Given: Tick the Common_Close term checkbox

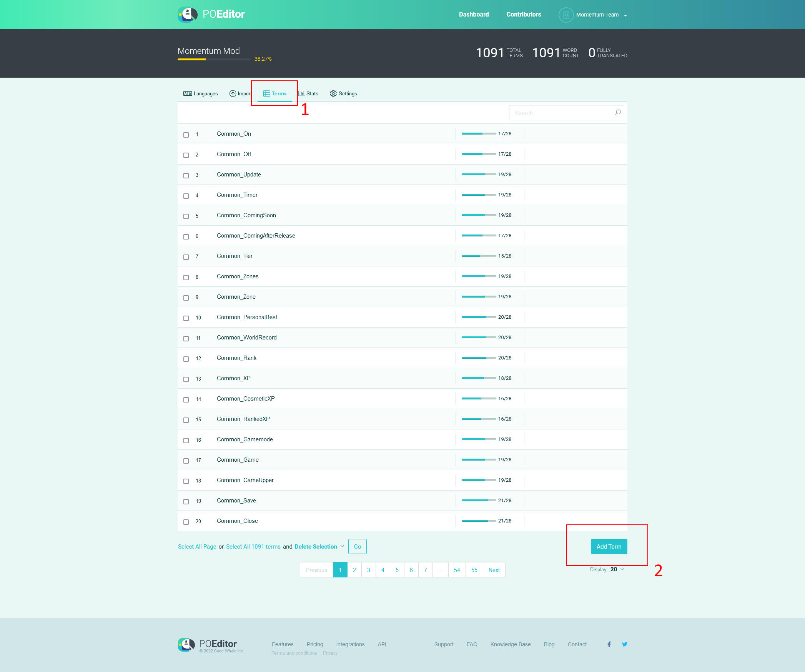Looking at the screenshot, I should pyautogui.click(x=186, y=522).
